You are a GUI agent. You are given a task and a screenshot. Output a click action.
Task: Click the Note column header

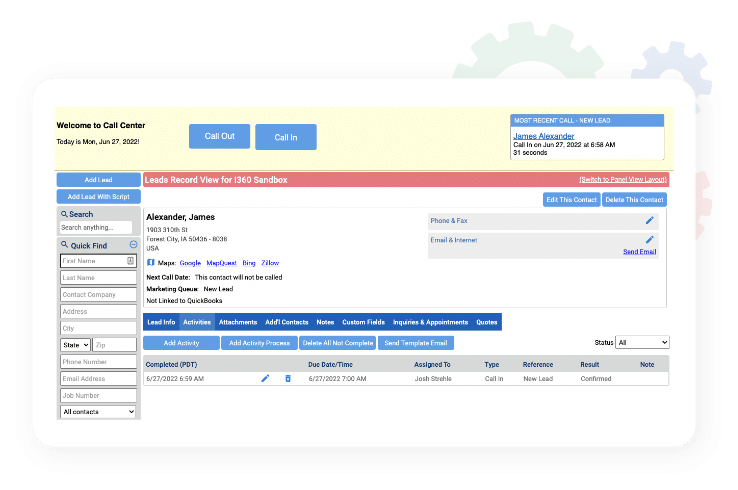[x=647, y=365]
